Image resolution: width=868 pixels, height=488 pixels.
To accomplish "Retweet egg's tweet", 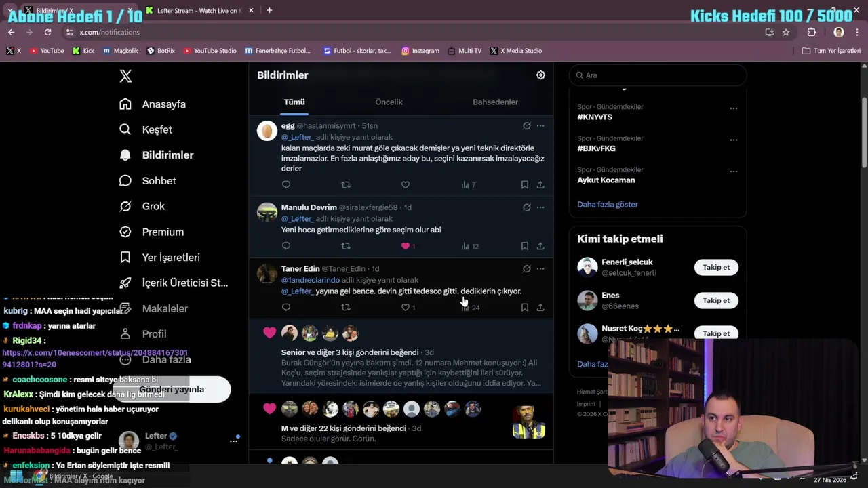I will pos(346,184).
